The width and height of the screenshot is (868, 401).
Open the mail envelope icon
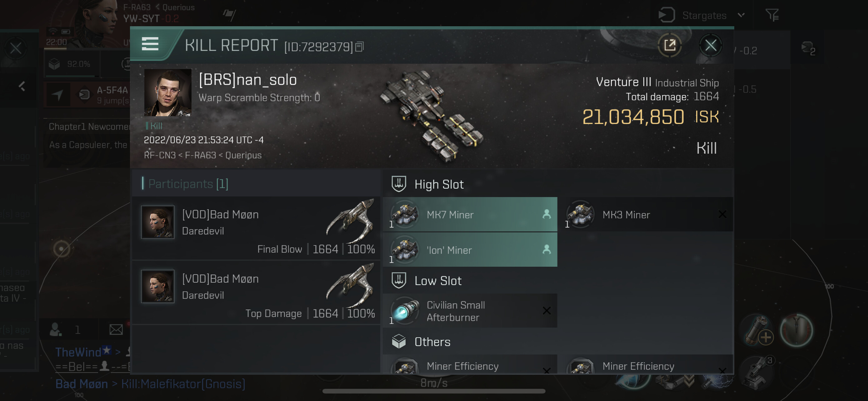116,329
